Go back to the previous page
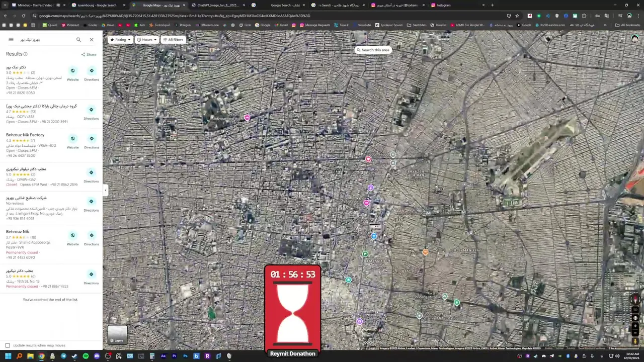Viewport: 644px width, 362px height. pyautogui.click(x=5, y=16)
